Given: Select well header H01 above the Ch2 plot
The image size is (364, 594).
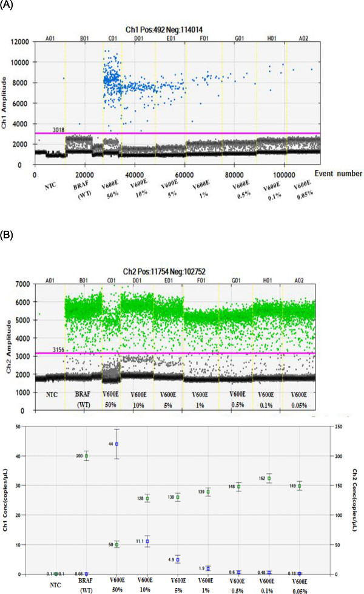Looking at the screenshot, I should tap(268, 281).
